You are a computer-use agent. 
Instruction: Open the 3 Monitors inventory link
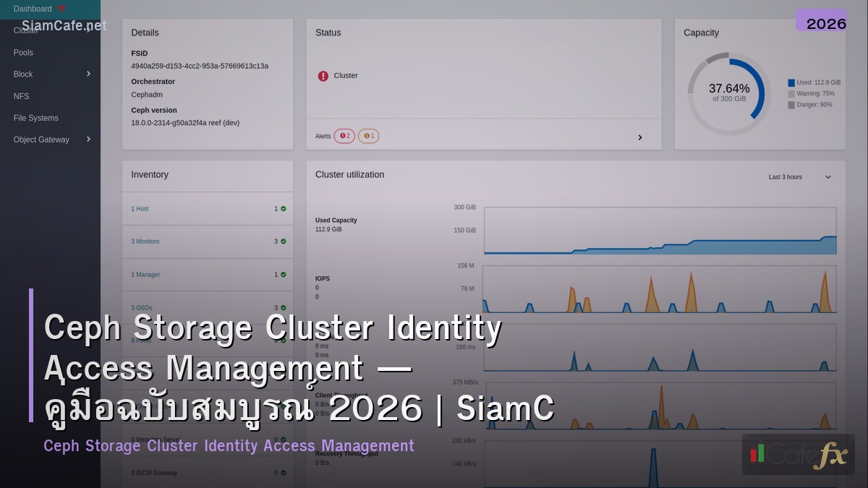pos(145,241)
